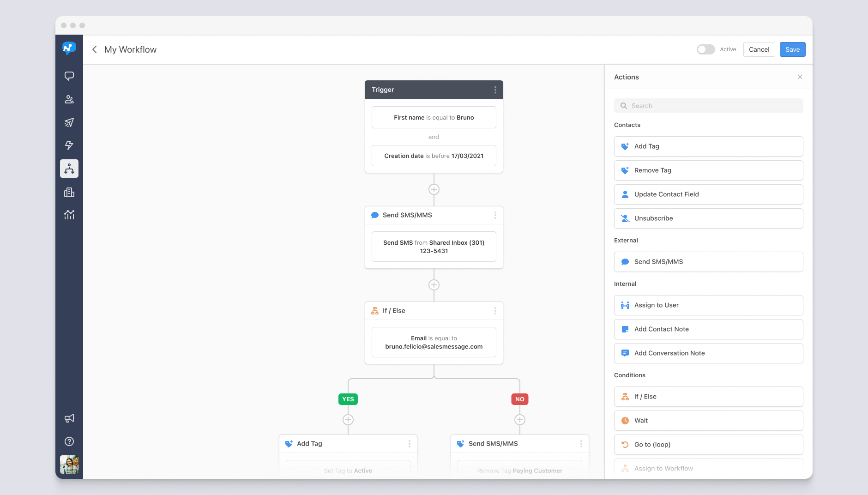The height and width of the screenshot is (495, 868).
Task: Select the highlighted Workflows icon
Action: (69, 168)
